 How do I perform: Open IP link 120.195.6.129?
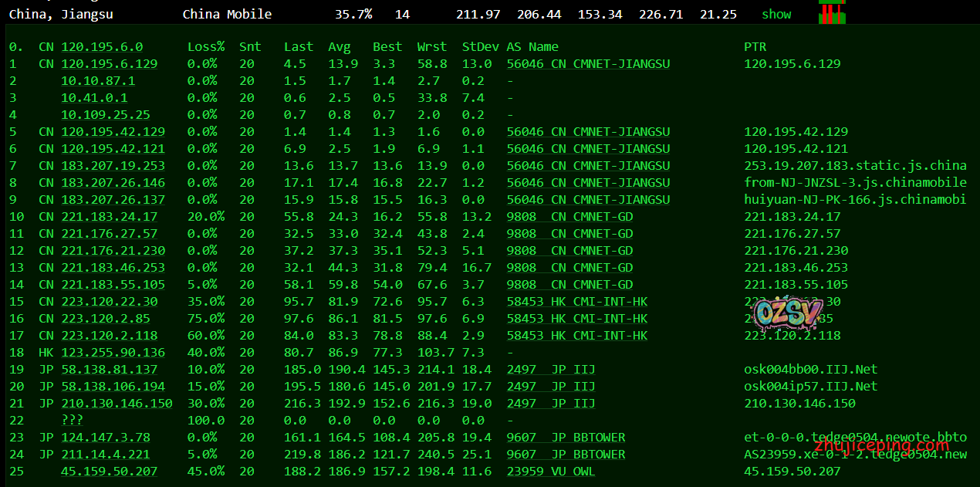(109, 64)
